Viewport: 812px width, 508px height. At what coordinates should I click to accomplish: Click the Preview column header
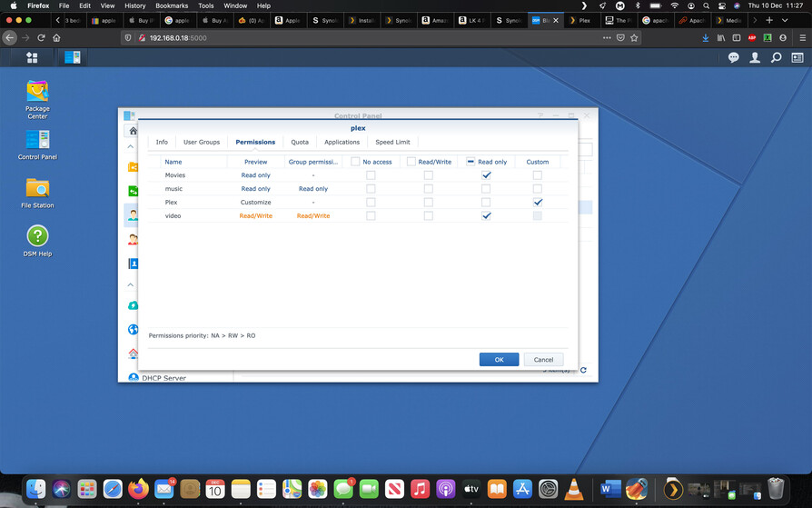point(256,162)
